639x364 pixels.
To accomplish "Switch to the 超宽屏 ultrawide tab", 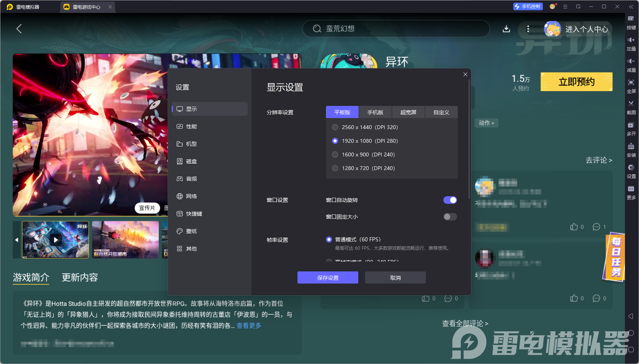I will 408,112.
